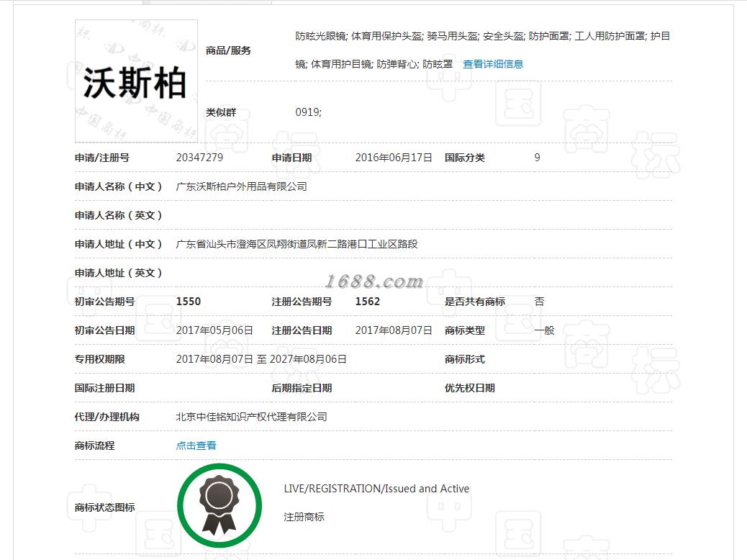The height and width of the screenshot is (560, 747).
Task: Select the 申请人地址（英文） label
Action: [118, 273]
